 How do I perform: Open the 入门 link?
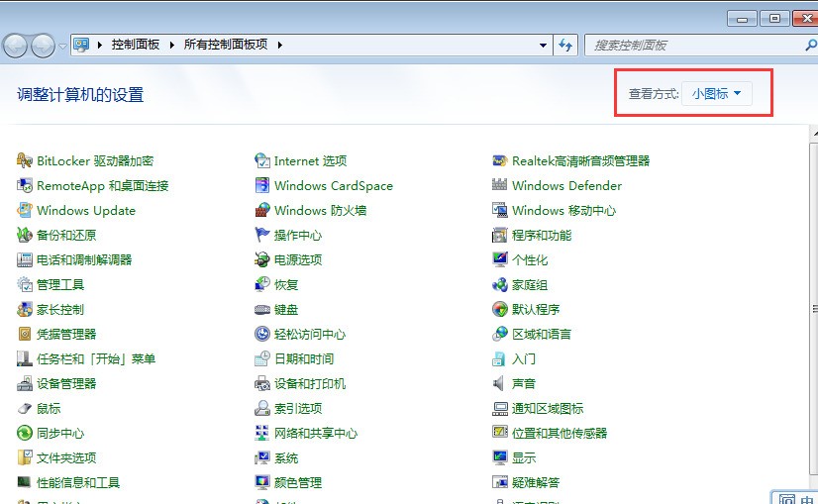[x=524, y=359]
